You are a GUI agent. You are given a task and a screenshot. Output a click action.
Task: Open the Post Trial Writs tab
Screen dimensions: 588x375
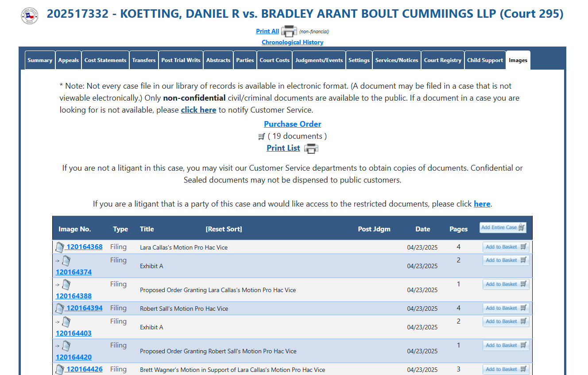[181, 60]
